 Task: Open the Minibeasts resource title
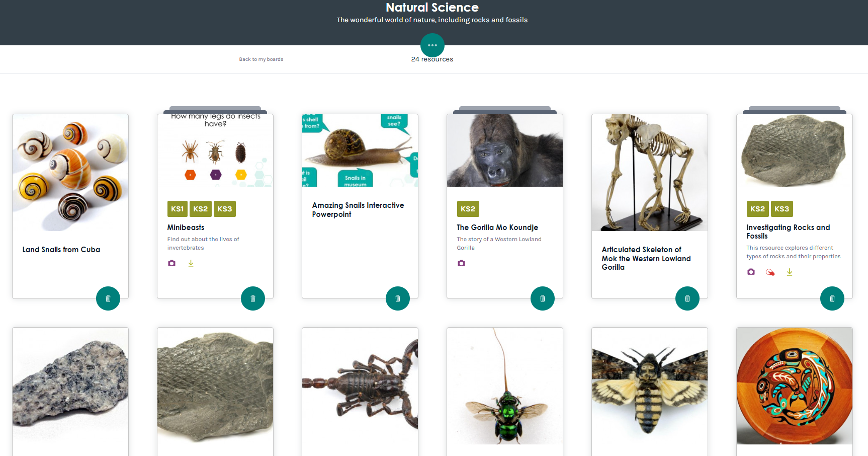pos(186,227)
